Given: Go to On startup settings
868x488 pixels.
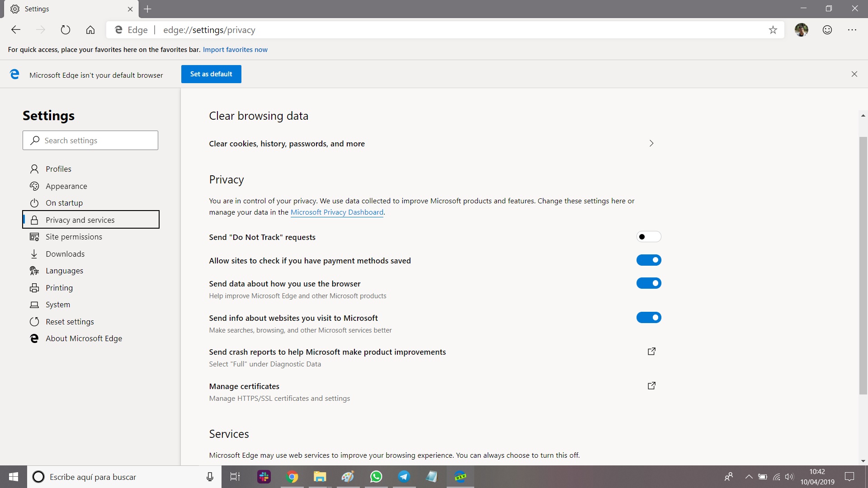Looking at the screenshot, I should (x=90, y=203).
